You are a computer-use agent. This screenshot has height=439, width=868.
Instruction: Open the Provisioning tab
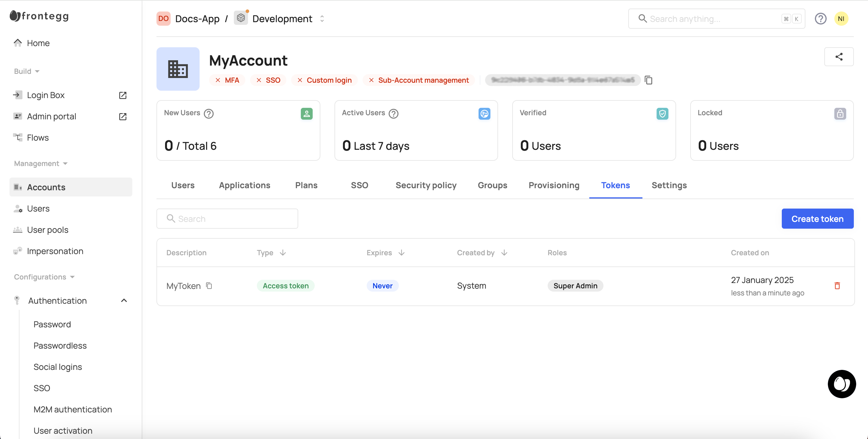(x=554, y=185)
